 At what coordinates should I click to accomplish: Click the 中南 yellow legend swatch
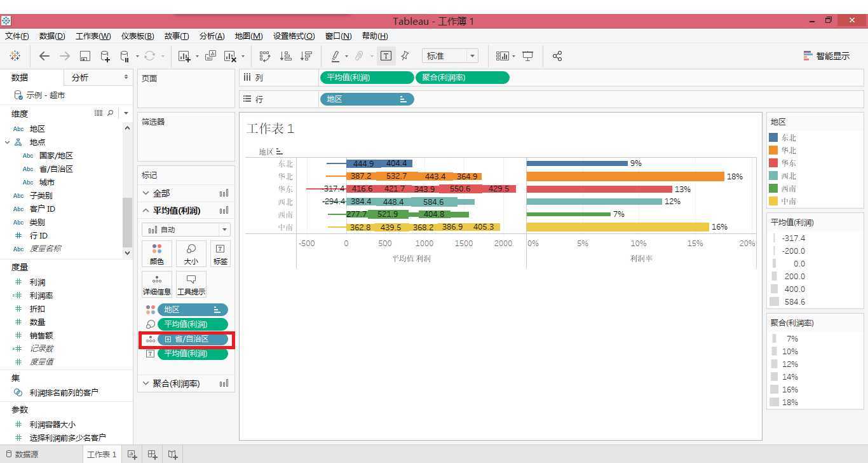pyautogui.click(x=773, y=201)
